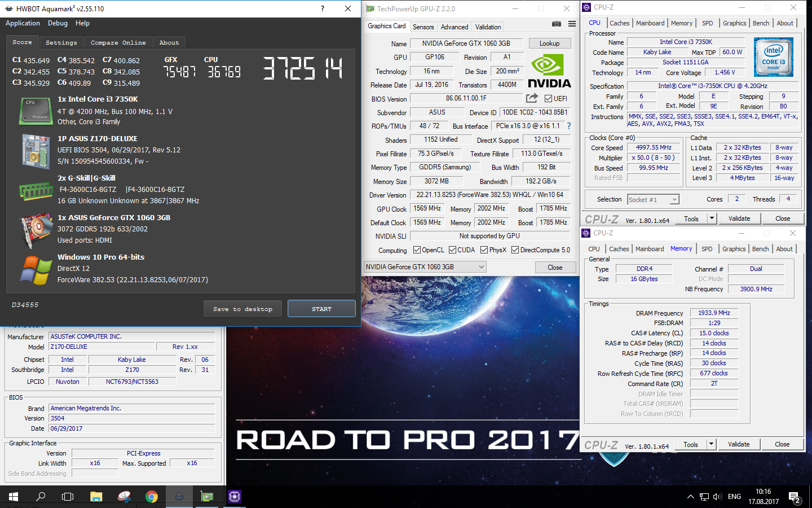Click the DRAM Frequency value 1933.9 MHz
This screenshot has height=508, width=812.
coord(714,313)
